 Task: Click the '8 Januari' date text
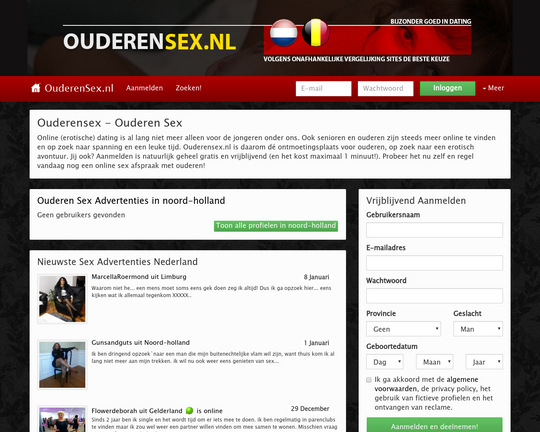(x=316, y=277)
